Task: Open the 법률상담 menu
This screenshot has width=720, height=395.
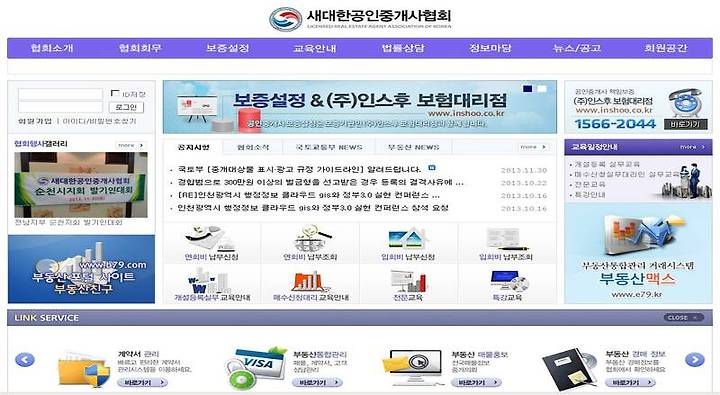Action: (x=403, y=48)
